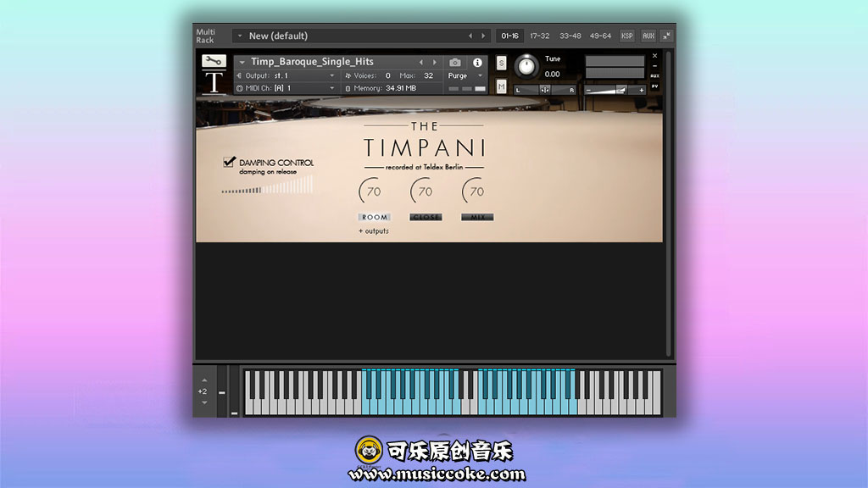Click the octave value +2
This screenshot has width=868, height=488.
203,391
